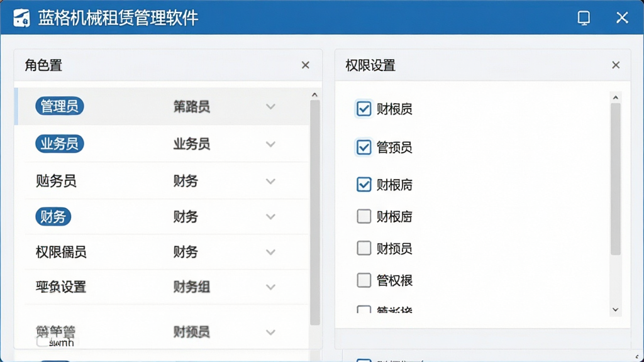Open the chevron in the blue 财务 tag row

click(x=270, y=217)
